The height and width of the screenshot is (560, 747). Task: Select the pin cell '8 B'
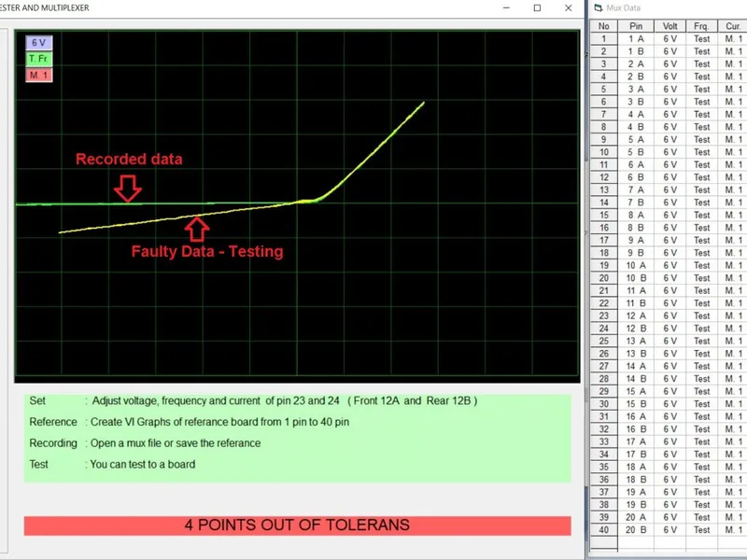click(636, 228)
